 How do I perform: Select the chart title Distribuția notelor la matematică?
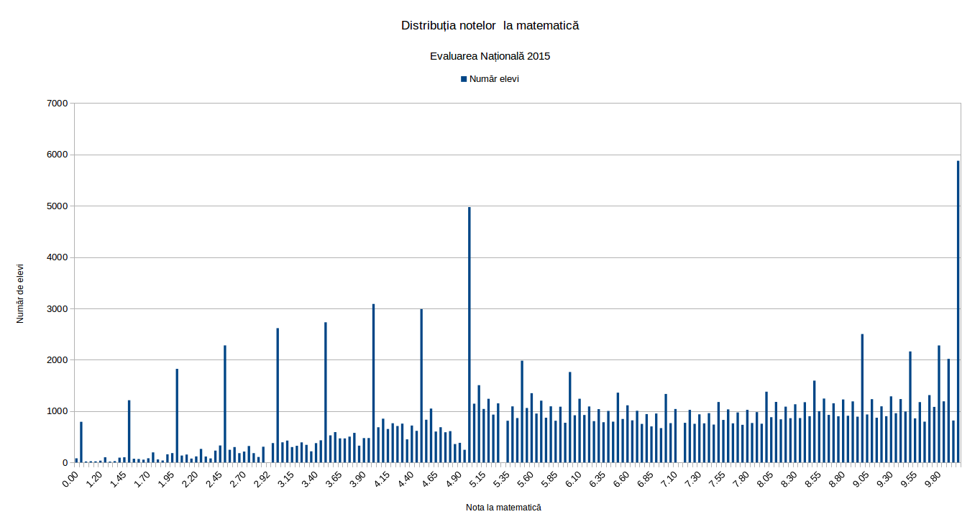pos(490,26)
